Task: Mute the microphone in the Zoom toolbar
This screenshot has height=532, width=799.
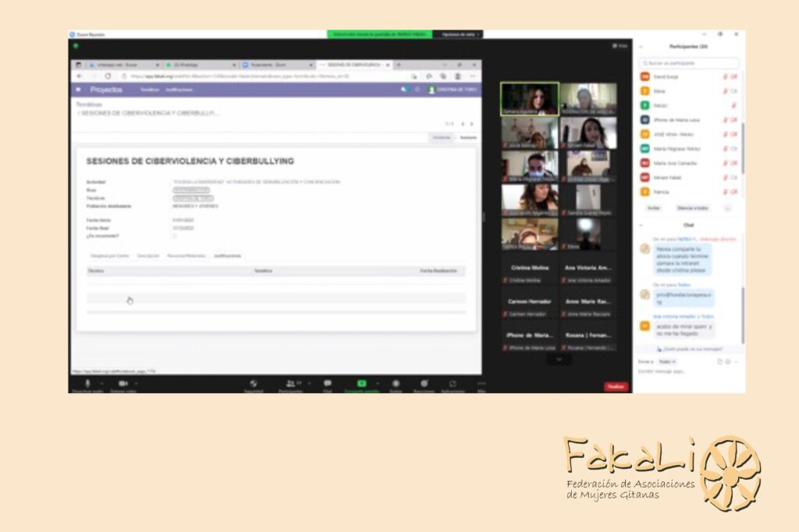Action: pyautogui.click(x=87, y=384)
